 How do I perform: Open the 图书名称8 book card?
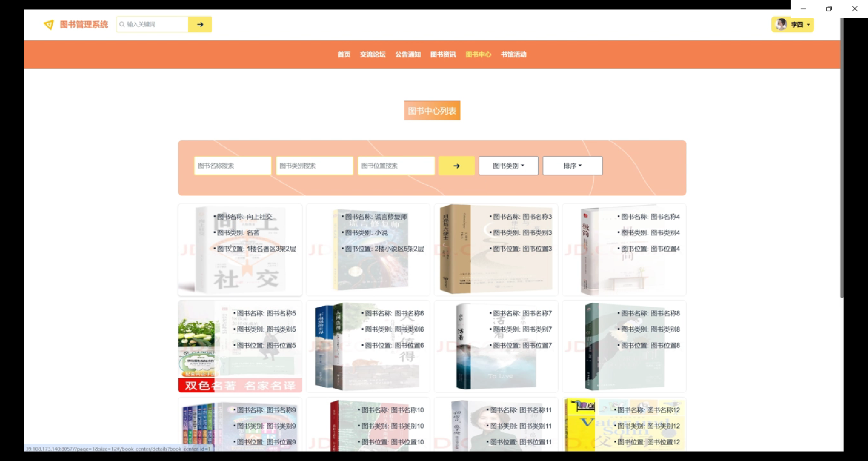pos(624,347)
